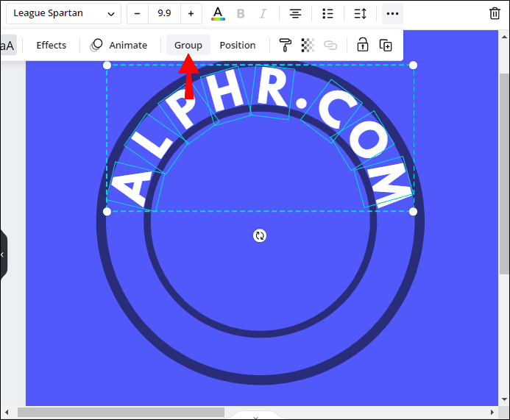
Task: Click the three-dot more options button
Action: coord(392,14)
